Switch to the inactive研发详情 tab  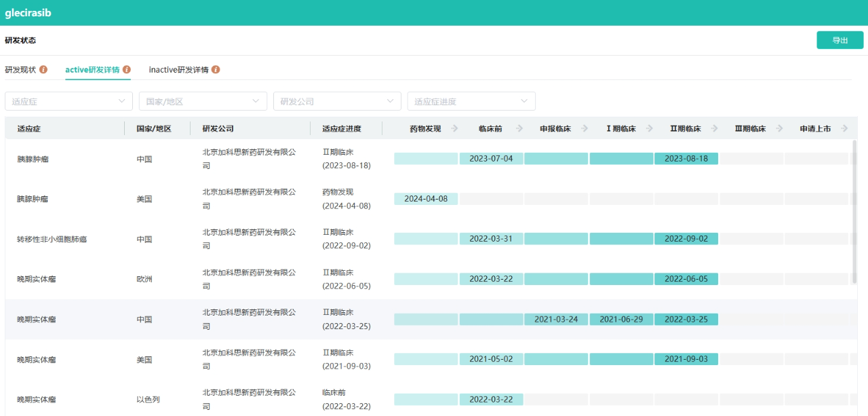pos(178,70)
